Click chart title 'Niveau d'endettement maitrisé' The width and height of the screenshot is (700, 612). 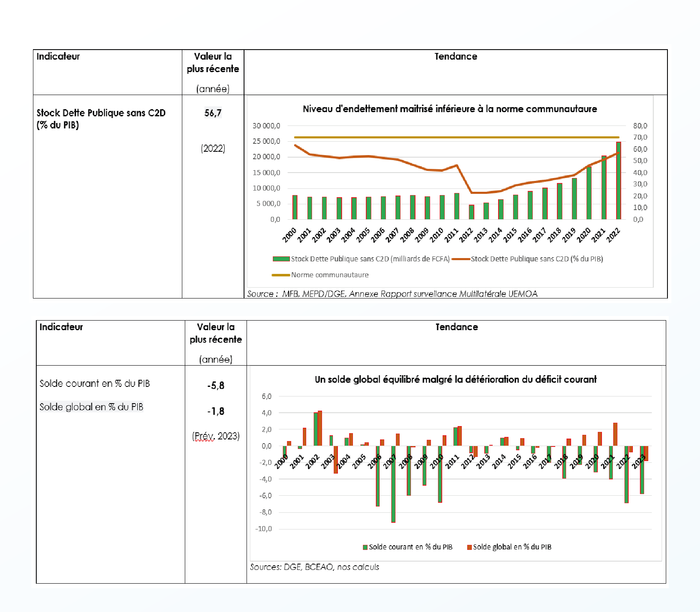450,109
